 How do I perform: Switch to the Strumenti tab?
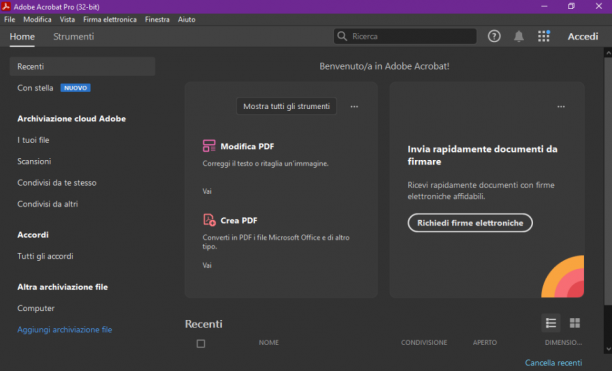(x=73, y=37)
